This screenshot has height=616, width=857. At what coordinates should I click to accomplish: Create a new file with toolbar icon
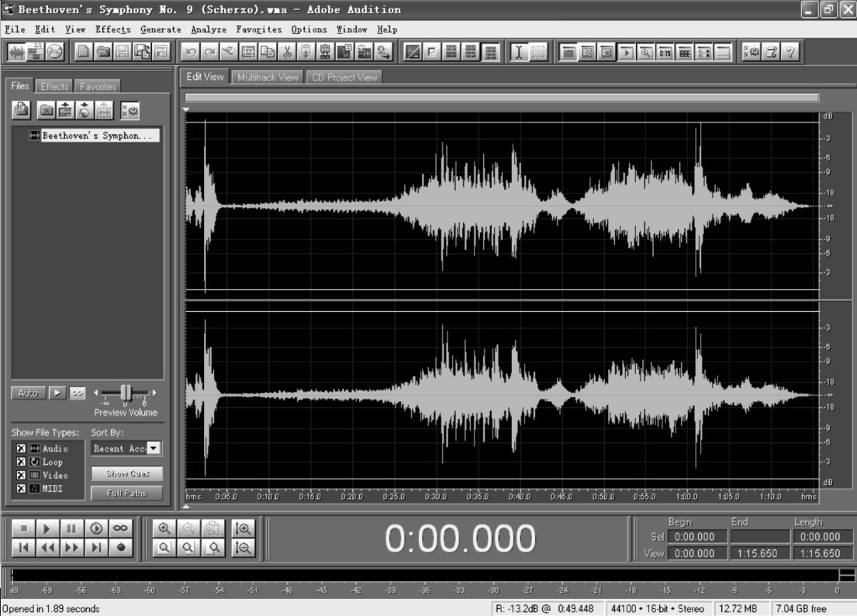click(x=83, y=52)
